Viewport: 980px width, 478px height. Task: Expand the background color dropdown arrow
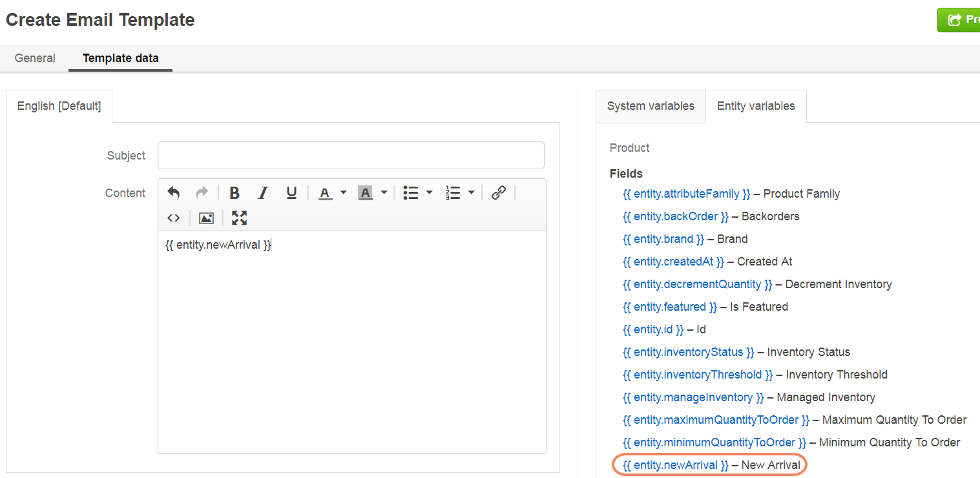[x=384, y=192]
